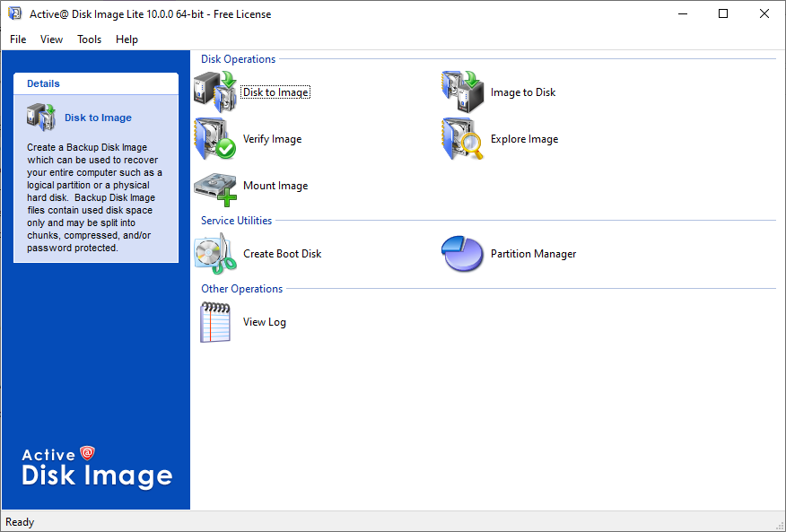The width and height of the screenshot is (786, 532).
Task: Open the Help menu
Action: [x=127, y=39]
